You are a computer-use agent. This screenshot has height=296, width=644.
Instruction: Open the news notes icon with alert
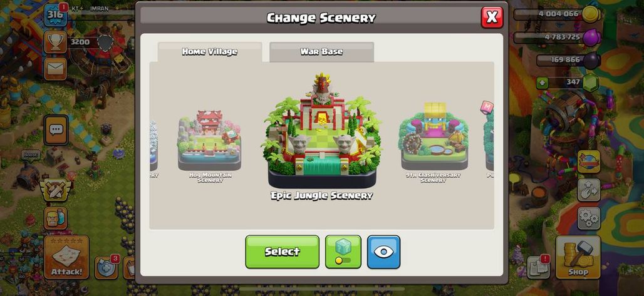pos(539,267)
